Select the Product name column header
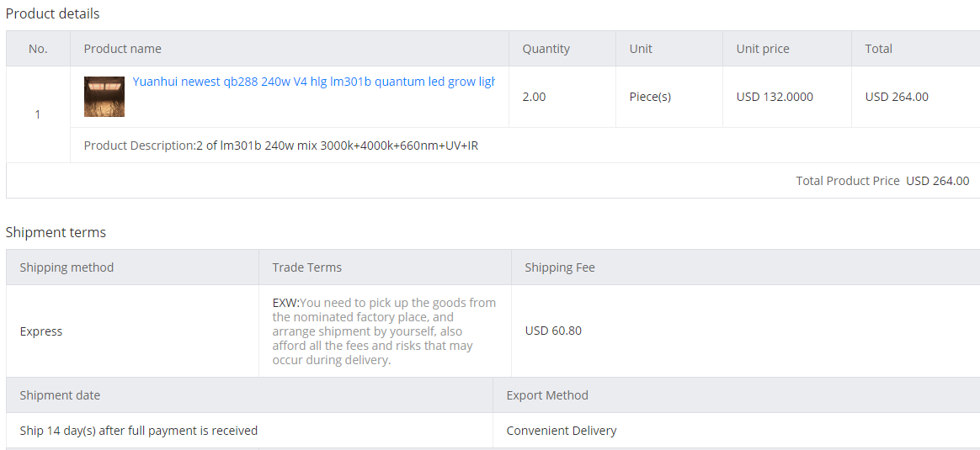This screenshot has width=980, height=450. click(x=123, y=49)
